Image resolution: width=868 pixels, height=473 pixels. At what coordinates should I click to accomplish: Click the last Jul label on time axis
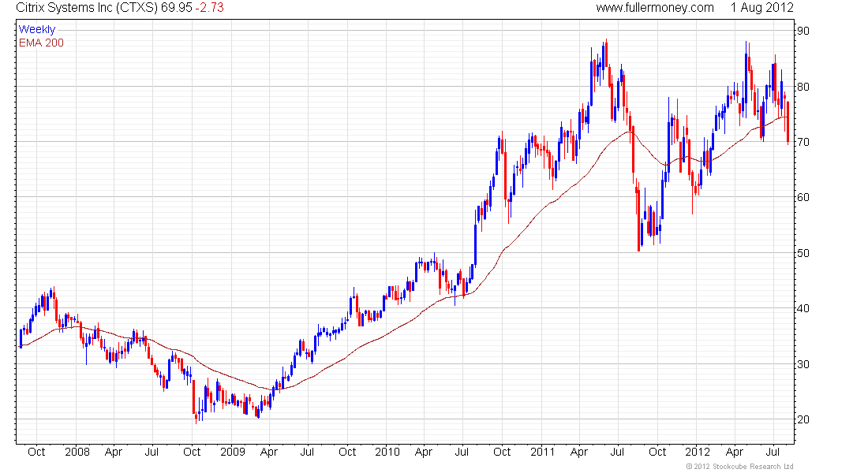tap(773, 452)
